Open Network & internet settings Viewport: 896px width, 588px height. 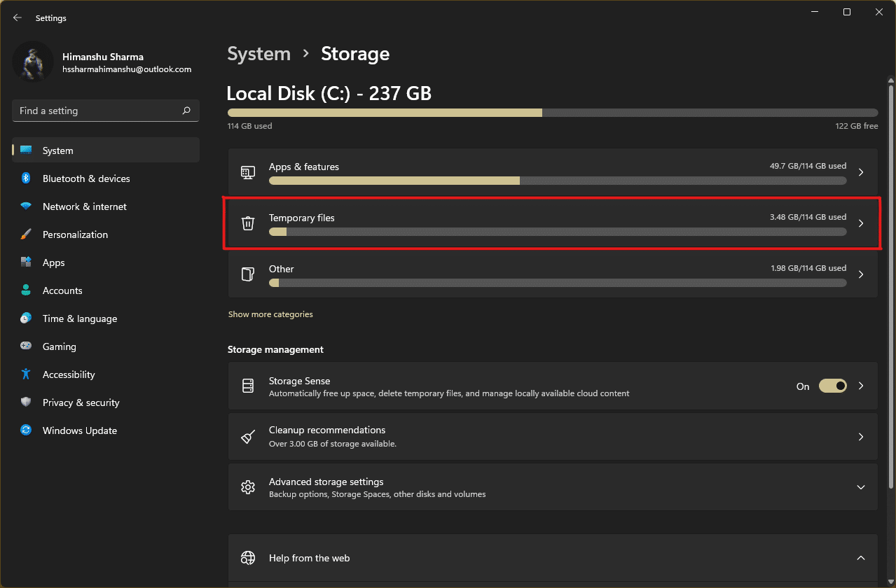[106, 206]
